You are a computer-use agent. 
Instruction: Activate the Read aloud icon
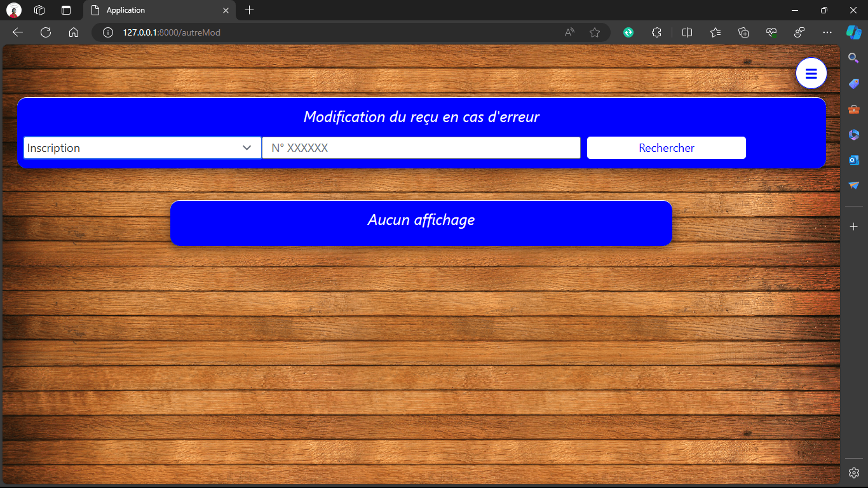point(570,32)
